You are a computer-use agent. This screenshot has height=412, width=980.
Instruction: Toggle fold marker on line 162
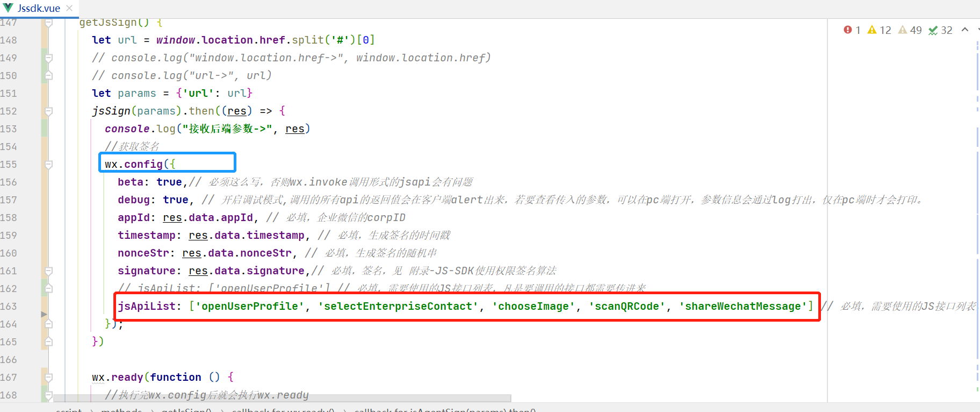coord(48,288)
